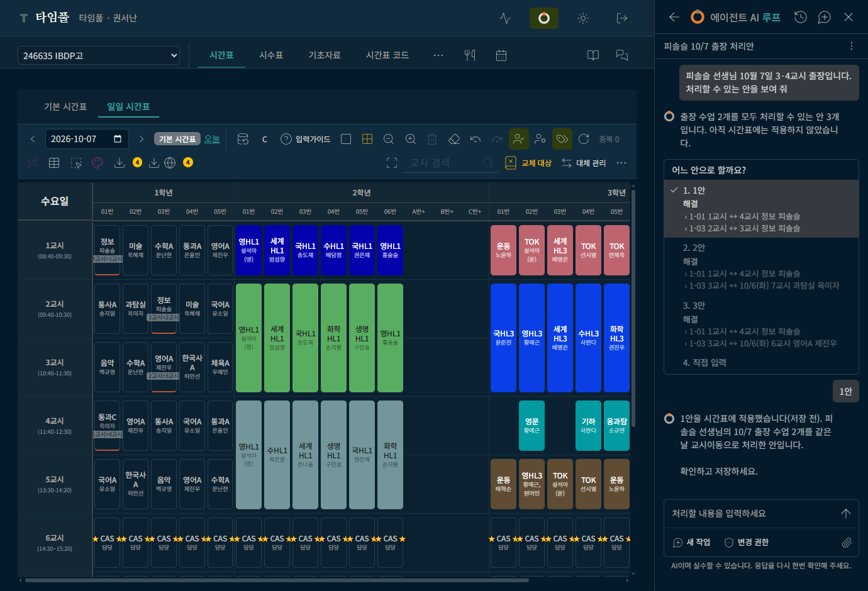Click the 기본 시간표 badge button
Viewport: 868px width, 591px height.
[x=177, y=139]
